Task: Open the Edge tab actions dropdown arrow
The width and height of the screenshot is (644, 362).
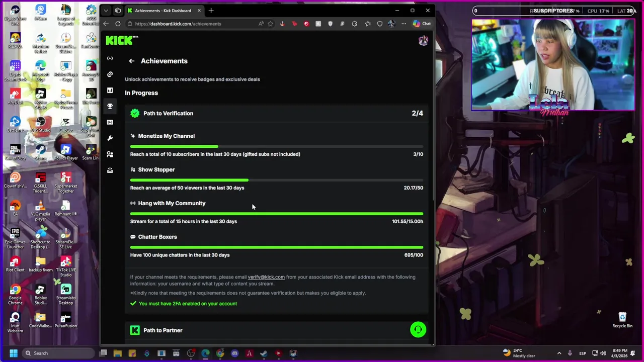Action: pos(106,11)
